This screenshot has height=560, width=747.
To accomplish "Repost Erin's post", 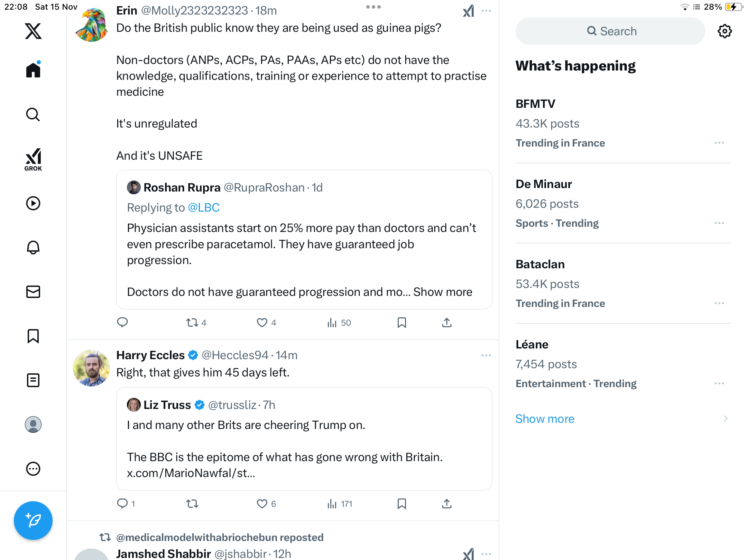I will (x=192, y=323).
